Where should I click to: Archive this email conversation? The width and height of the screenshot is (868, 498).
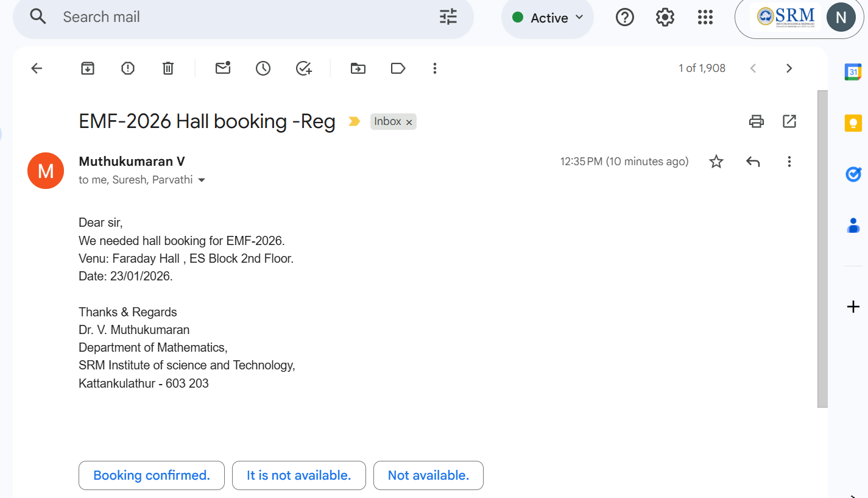pos(88,68)
